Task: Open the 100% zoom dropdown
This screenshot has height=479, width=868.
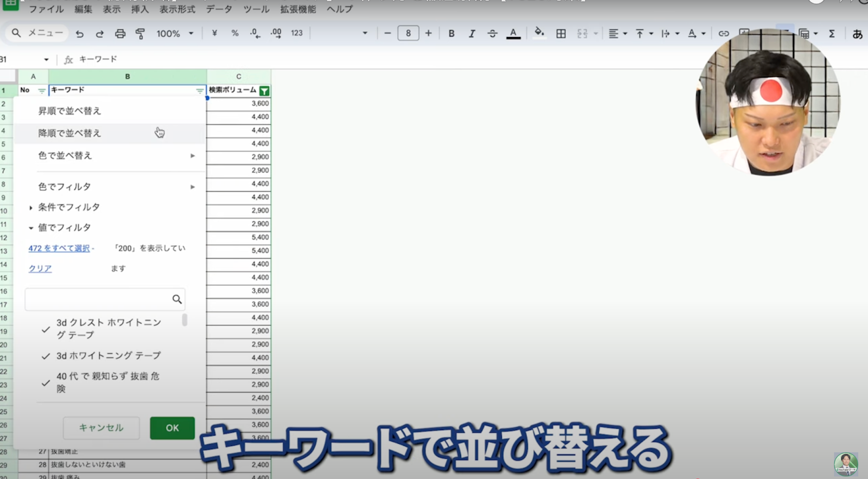Action: pos(175,34)
